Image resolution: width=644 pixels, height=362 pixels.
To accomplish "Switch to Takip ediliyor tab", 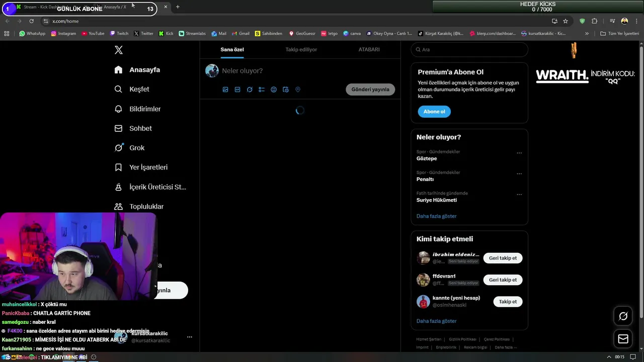I will 301,49.
